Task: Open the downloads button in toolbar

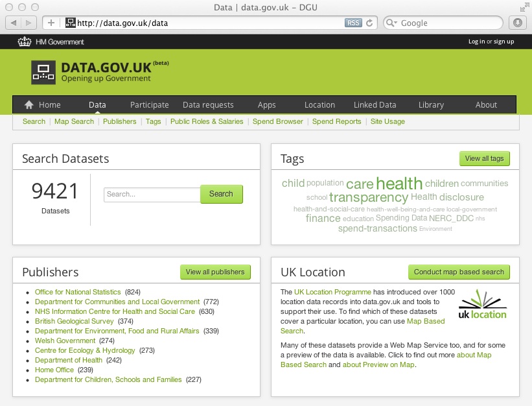Action: [517, 23]
